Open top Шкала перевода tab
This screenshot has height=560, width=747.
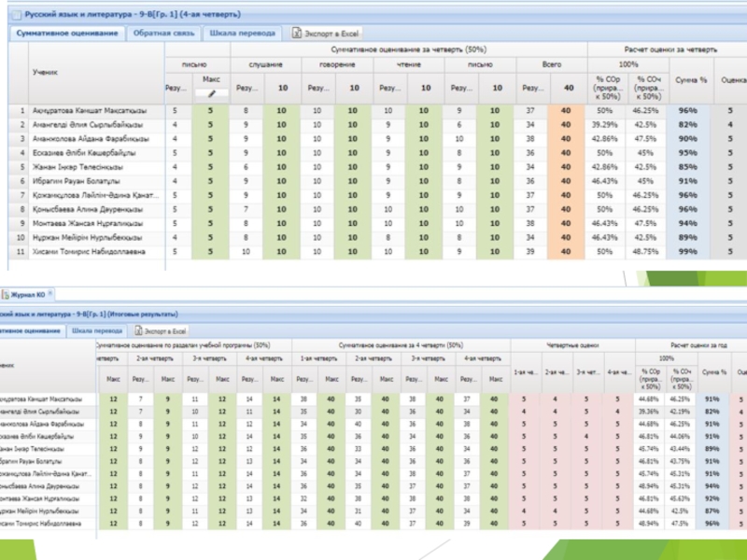tap(242, 33)
